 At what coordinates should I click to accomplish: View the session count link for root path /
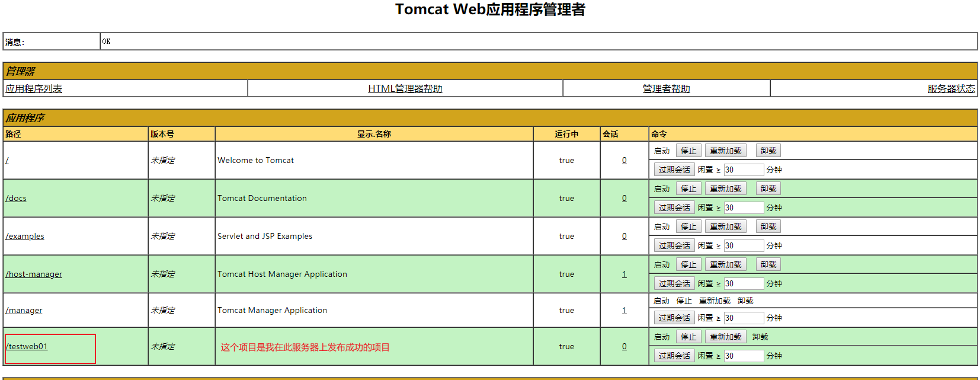[x=624, y=160]
